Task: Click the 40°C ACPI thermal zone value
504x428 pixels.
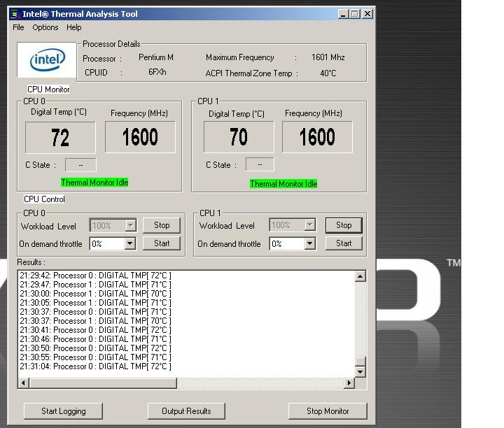Action: [x=328, y=73]
